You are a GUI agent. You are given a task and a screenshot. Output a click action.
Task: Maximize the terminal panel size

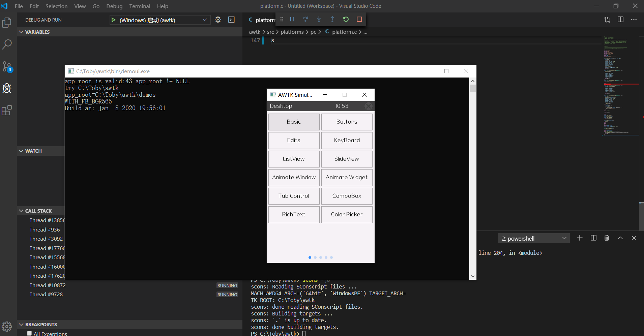point(620,238)
